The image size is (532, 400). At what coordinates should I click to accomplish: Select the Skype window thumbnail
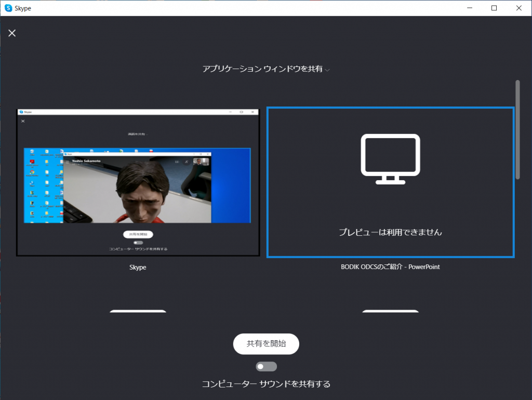tap(138, 182)
